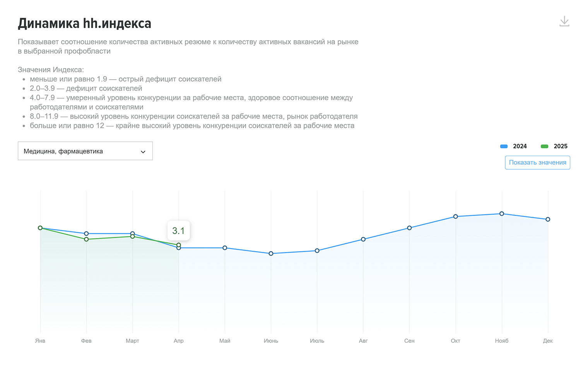Click the blue 2024 legend swatch

click(x=504, y=146)
